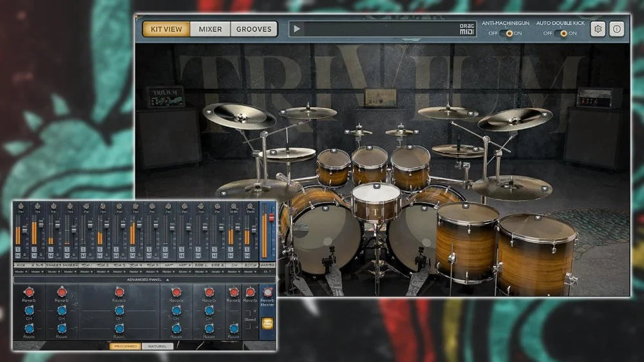Click the Bleed label in advanced panel

tap(250, 319)
